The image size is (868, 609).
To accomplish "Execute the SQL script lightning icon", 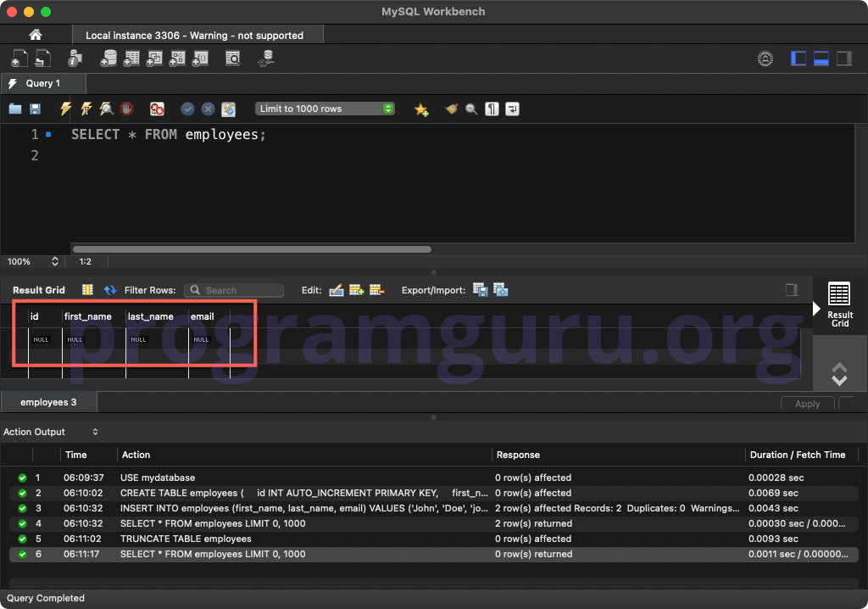I will point(65,109).
